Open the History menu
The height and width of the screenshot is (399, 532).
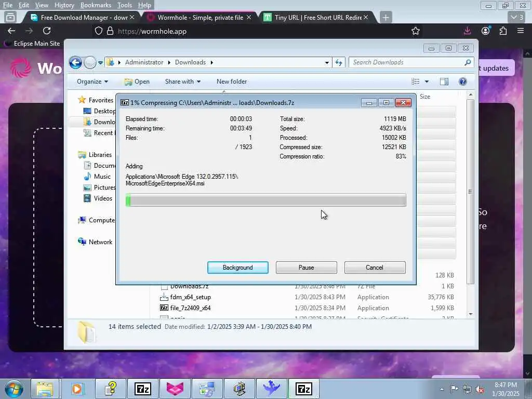pyautogui.click(x=64, y=5)
